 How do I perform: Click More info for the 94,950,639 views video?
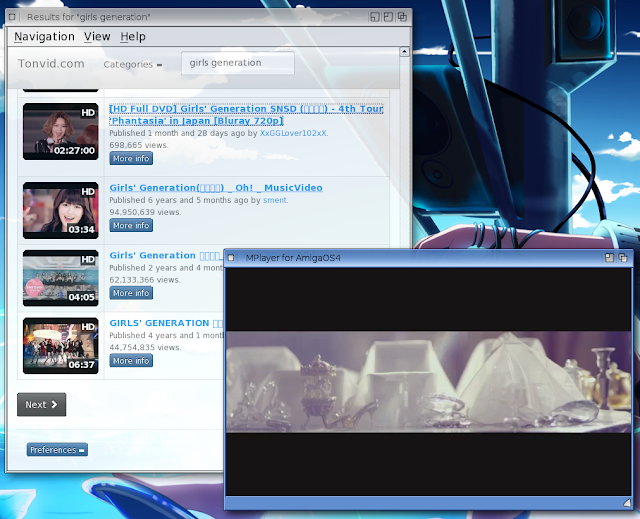[131, 225]
